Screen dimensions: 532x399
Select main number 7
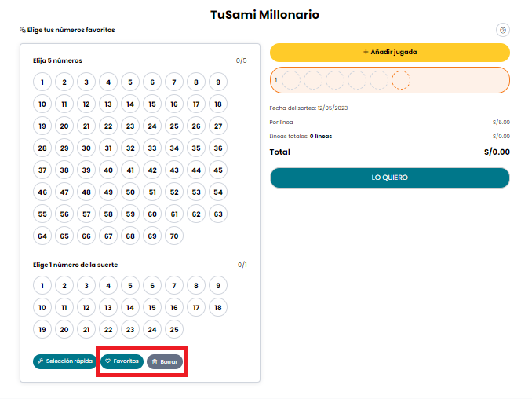pyautogui.click(x=174, y=82)
